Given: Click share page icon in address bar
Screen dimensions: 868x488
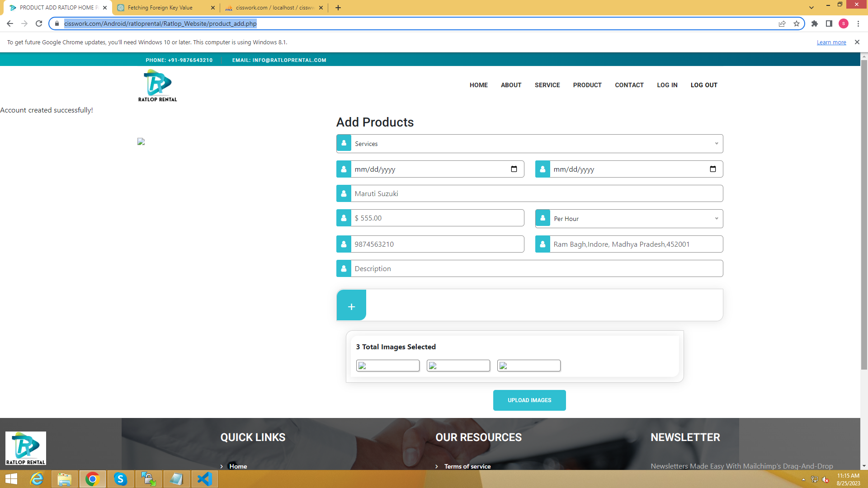Looking at the screenshot, I should 782,23.
